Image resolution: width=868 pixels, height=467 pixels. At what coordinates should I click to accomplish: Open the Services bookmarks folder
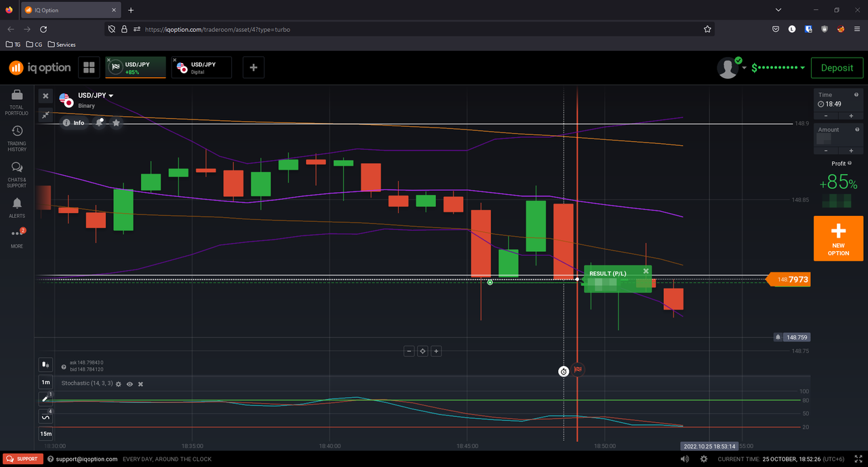(x=61, y=45)
